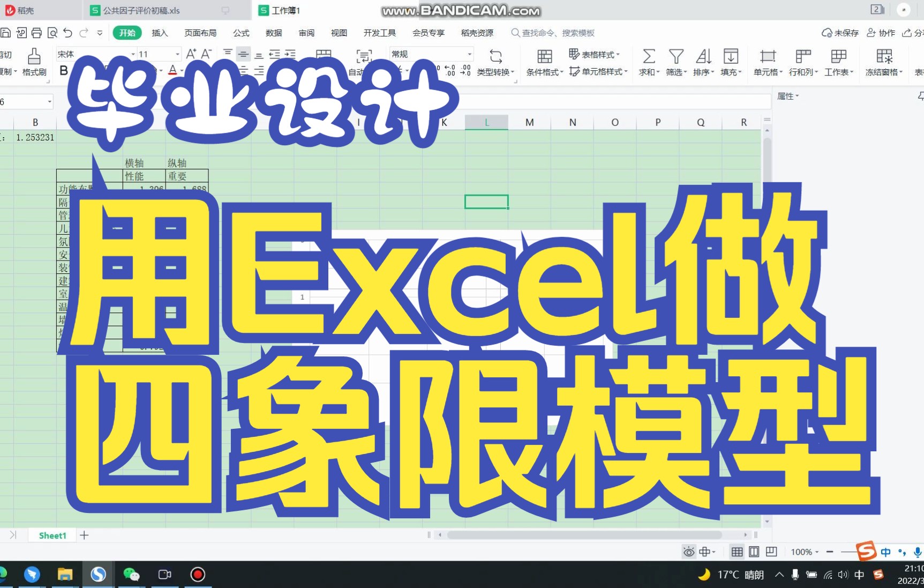The image size is (924, 588).
Task: Click the Rows and Columns (行和列) icon
Action: tap(803, 56)
